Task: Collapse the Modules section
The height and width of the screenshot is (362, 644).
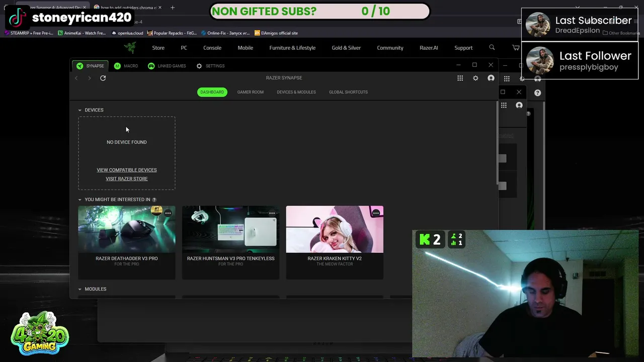Action: point(79,289)
